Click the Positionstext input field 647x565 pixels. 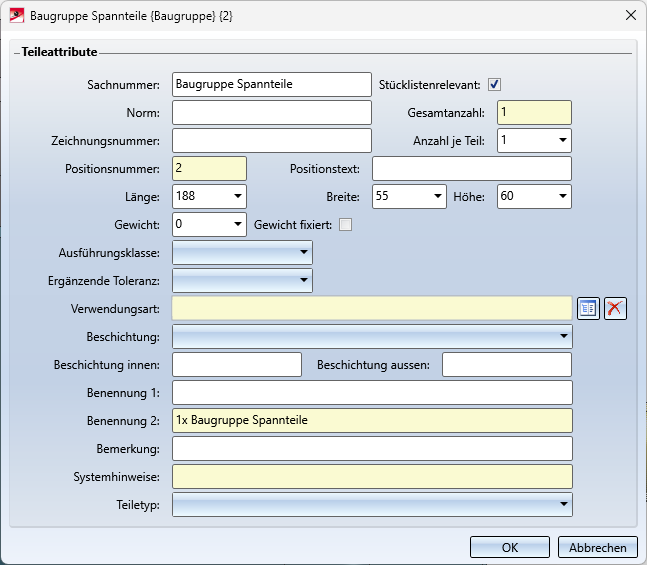[x=472, y=168]
